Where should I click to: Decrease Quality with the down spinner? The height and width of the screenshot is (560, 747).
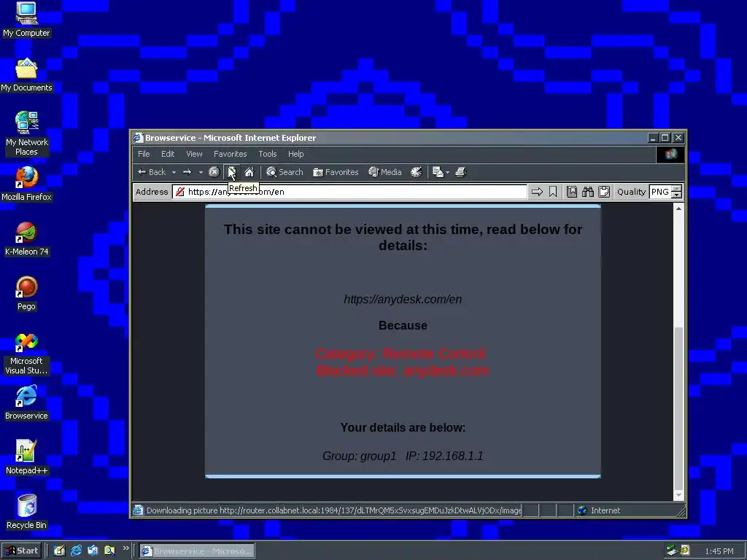(676, 195)
